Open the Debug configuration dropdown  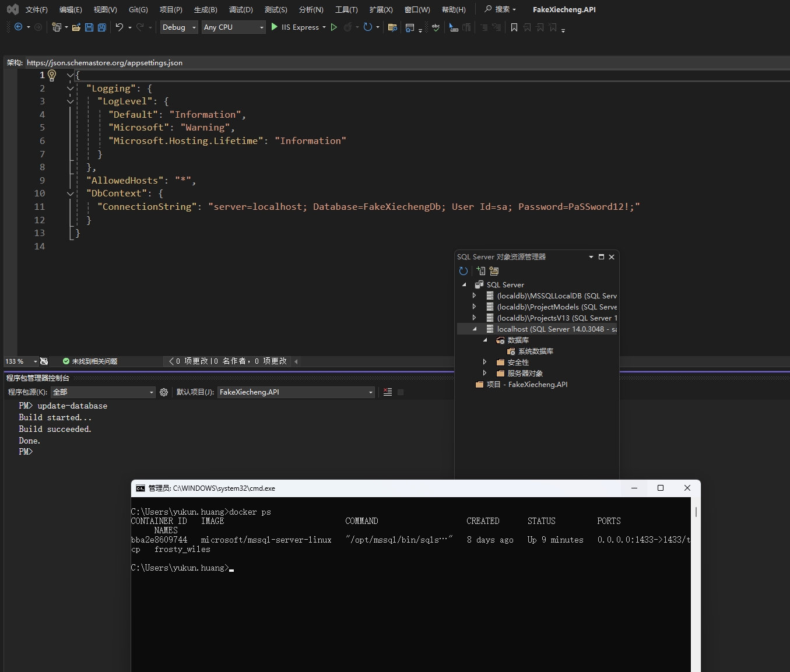(179, 27)
